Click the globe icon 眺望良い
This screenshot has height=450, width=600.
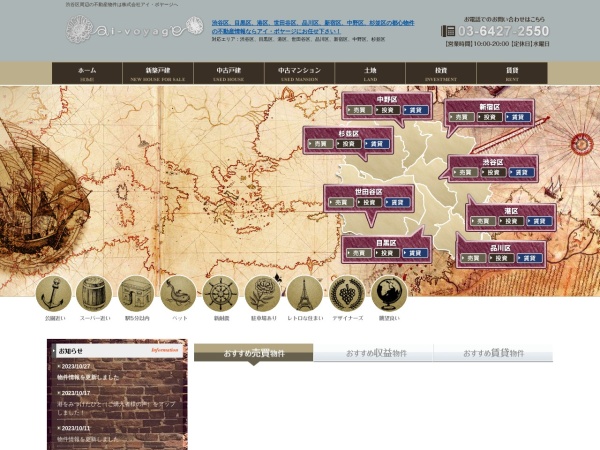click(389, 293)
